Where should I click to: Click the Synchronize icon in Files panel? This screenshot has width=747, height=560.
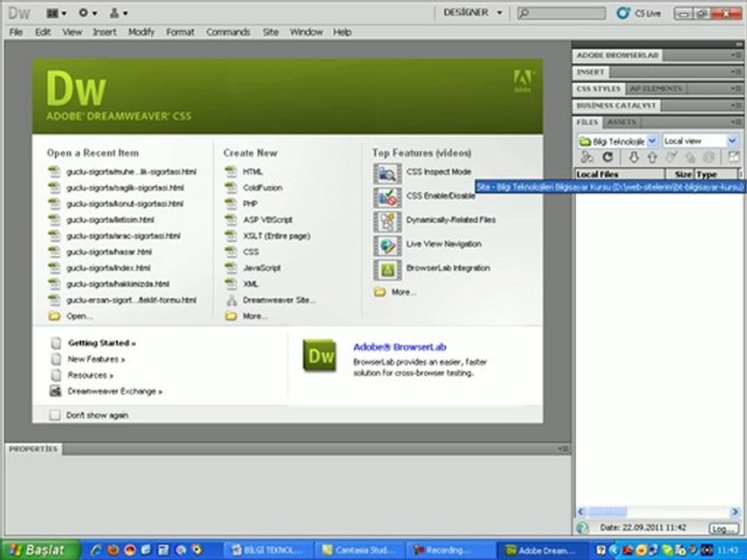708,157
